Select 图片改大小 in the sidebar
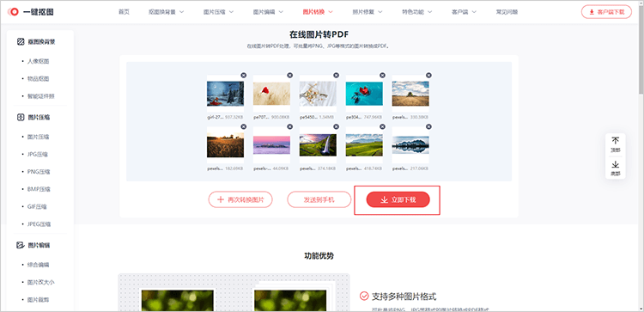 pos(41,283)
